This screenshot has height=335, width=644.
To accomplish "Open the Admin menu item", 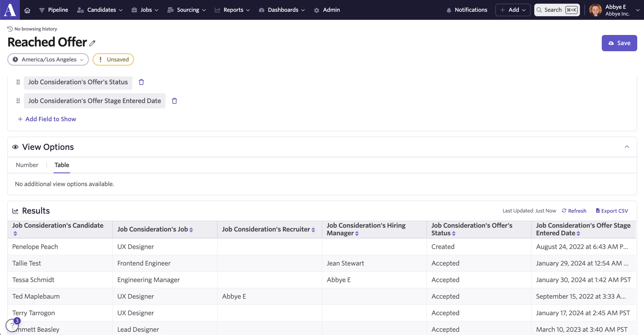I will point(327,10).
